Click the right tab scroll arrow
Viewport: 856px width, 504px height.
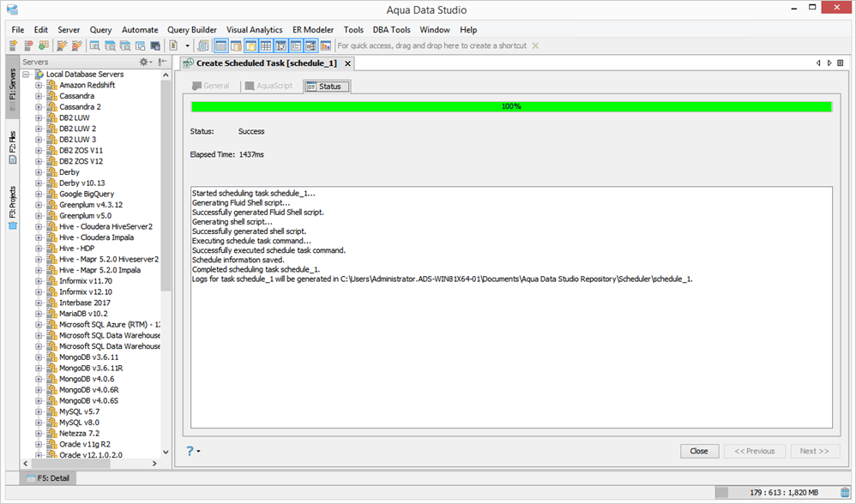[x=829, y=63]
